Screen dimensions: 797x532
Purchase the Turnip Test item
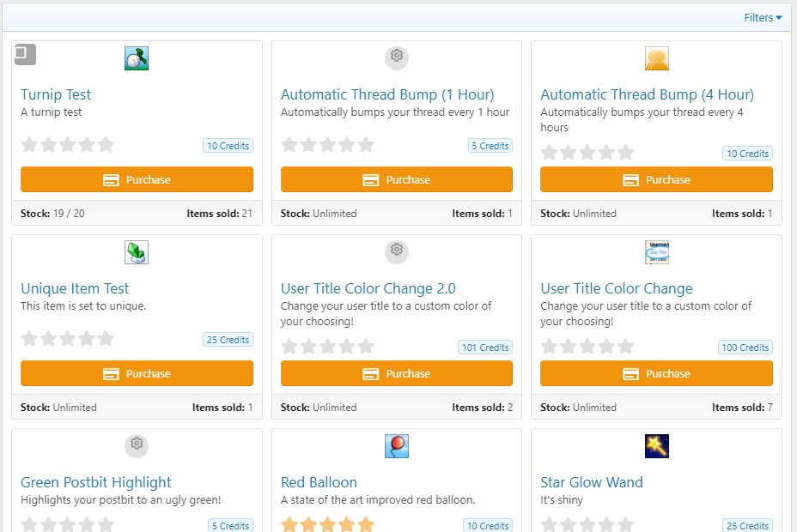tap(137, 179)
